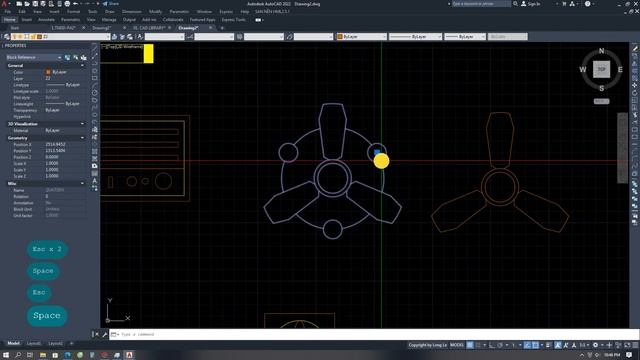Toggle grid display in status bar

(470, 345)
